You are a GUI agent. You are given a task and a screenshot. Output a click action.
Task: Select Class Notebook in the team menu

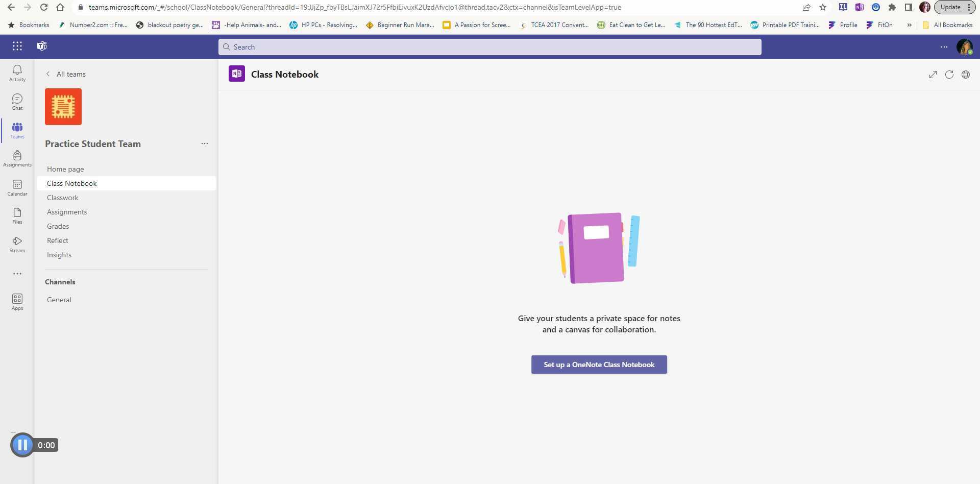[127, 183]
